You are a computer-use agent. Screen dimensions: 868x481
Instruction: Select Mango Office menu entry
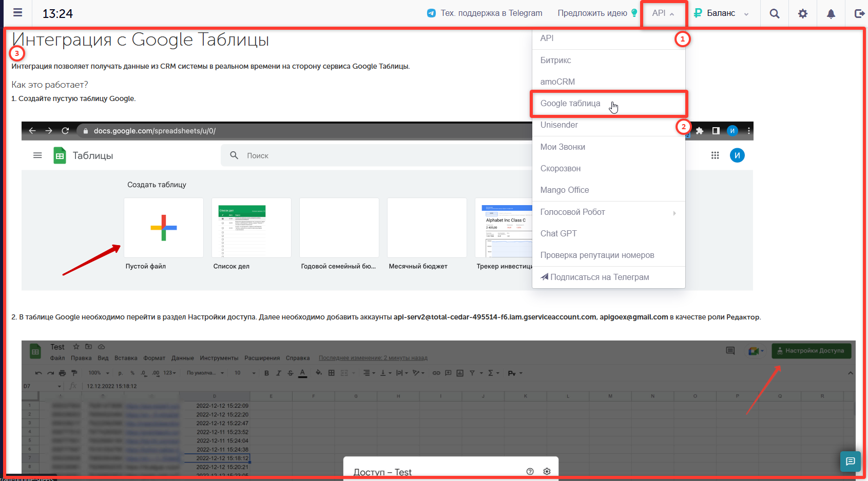click(x=609, y=190)
